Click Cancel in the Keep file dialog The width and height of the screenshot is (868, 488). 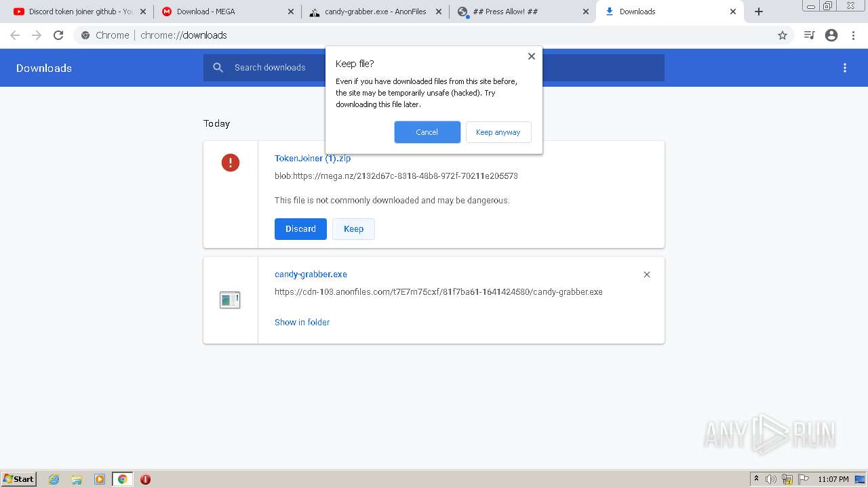click(427, 132)
